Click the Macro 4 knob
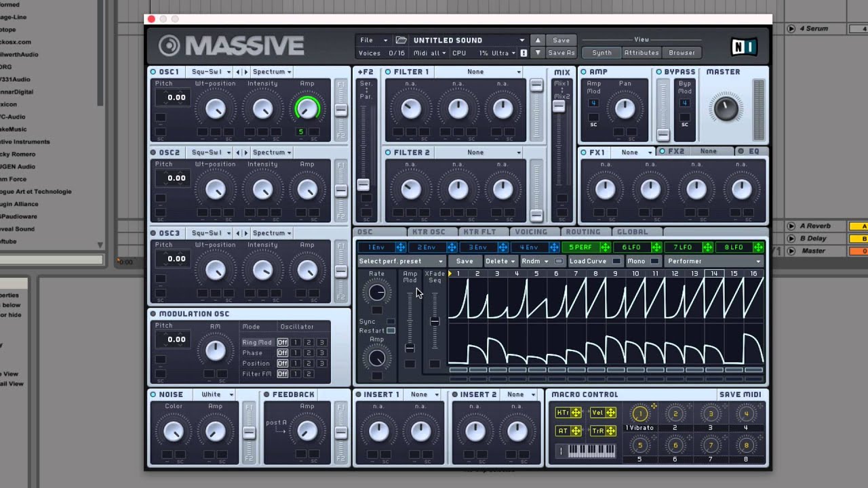This screenshot has height=488, width=868. coord(747,413)
